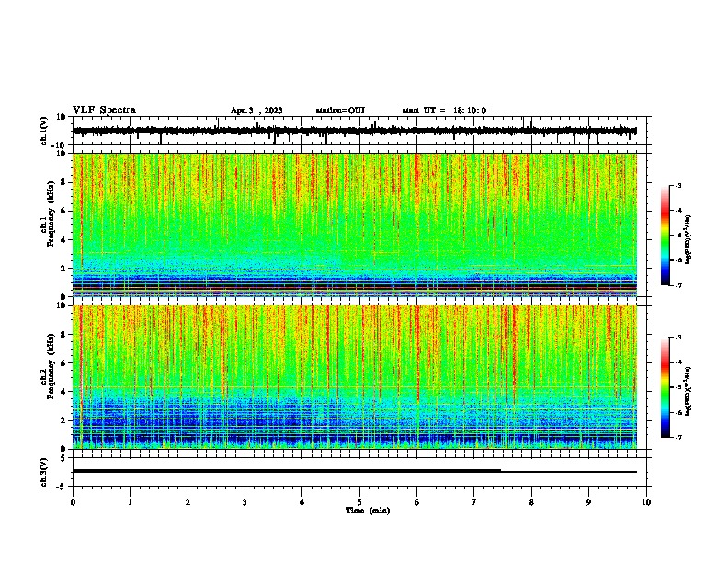The width and height of the screenshot is (728, 563).
Task: Click the "2" kHz tick on ch.2 frequency axis
Action: click(63, 420)
